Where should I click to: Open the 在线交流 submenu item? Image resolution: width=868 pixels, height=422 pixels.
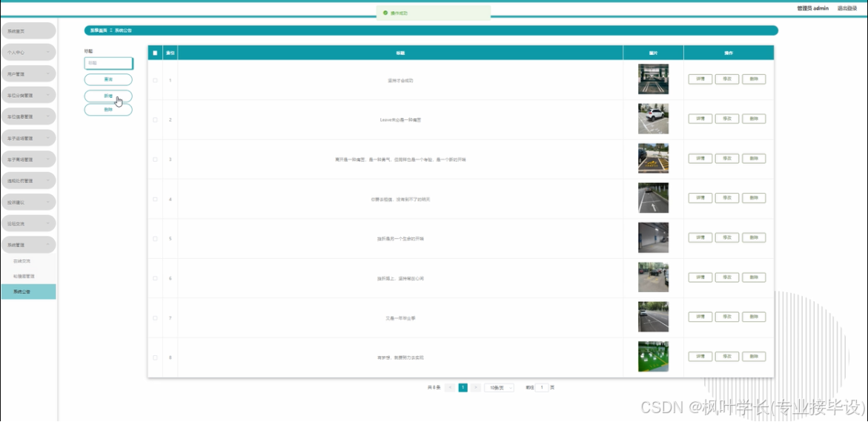pos(29,261)
